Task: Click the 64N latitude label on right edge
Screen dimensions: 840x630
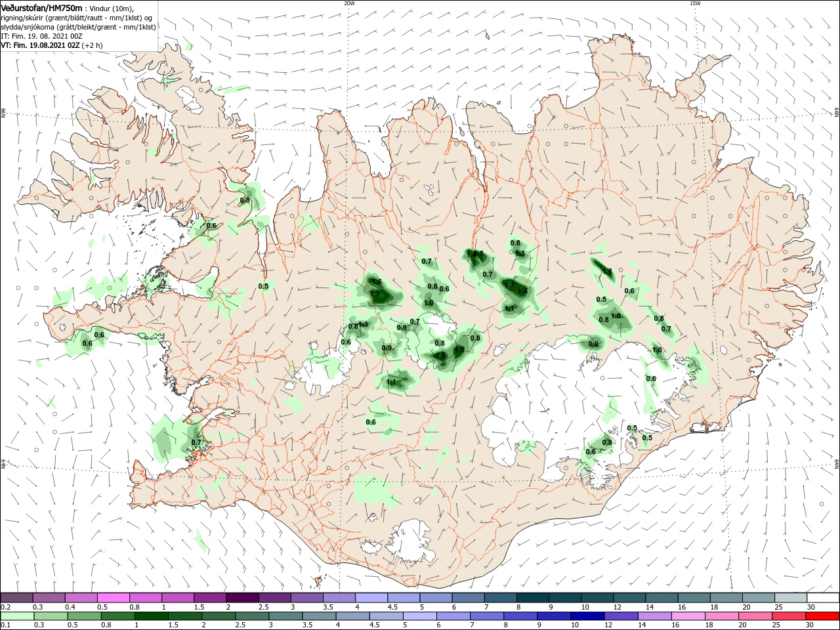Action: [837, 464]
